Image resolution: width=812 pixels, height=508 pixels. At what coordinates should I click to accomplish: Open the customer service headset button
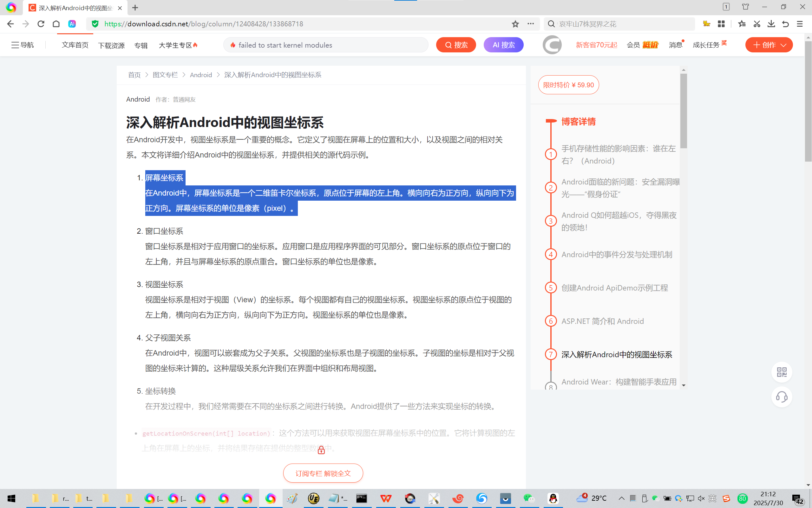pyautogui.click(x=782, y=397)
